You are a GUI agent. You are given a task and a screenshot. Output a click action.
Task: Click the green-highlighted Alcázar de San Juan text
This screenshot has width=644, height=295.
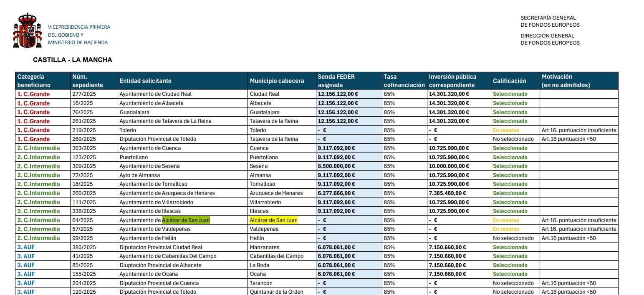click(186, 220)
